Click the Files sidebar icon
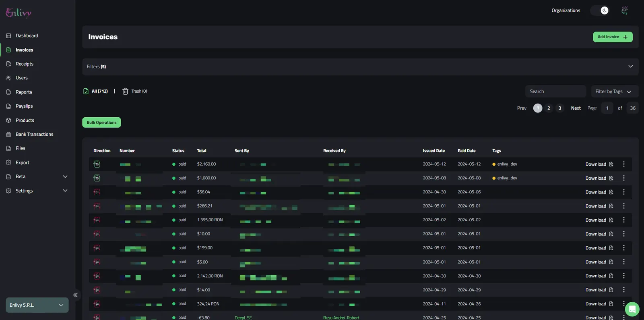Viewport: 644px width, 320px height. click(8, 149)
